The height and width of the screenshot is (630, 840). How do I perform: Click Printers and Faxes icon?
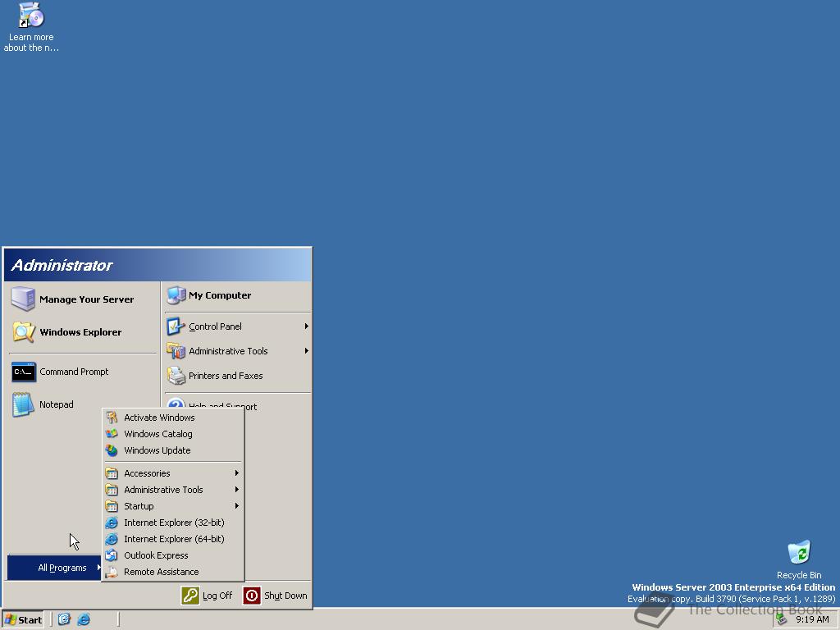[x=176, y=376]
